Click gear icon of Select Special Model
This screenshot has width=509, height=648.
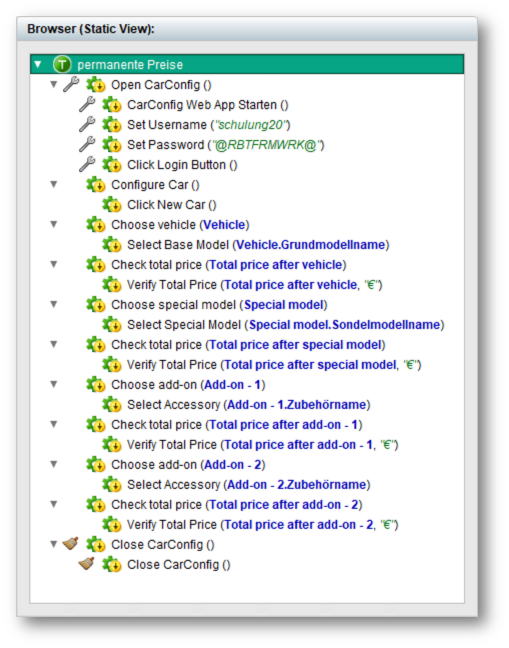pyautogui.click(x=112, y=324)
